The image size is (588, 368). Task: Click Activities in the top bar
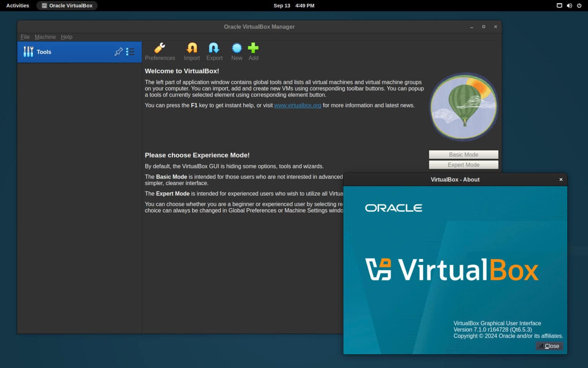click(x=17, y=5)
